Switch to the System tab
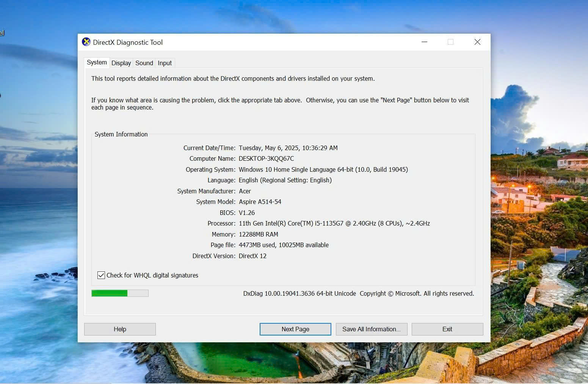The image size is (588, 384). (97, 63)
